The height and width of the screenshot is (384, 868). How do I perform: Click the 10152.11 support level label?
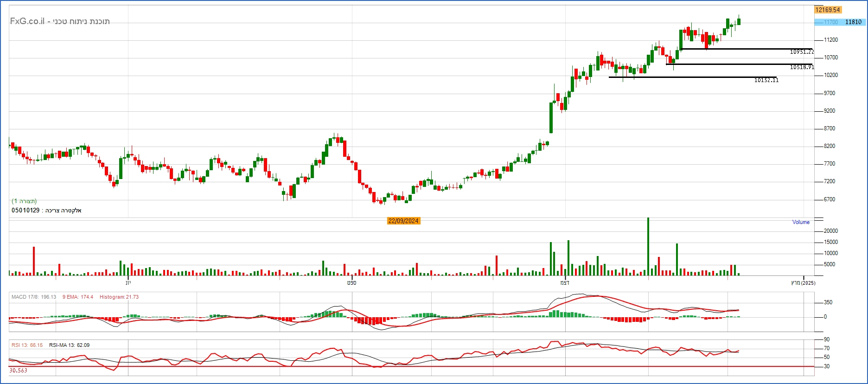point(766,80)
